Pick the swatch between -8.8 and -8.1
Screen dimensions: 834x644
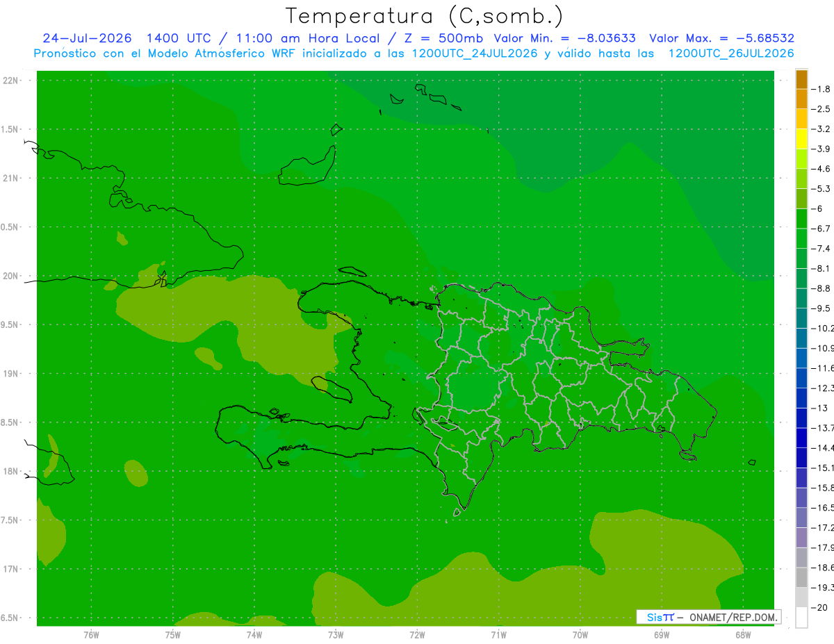pos(801,279)
